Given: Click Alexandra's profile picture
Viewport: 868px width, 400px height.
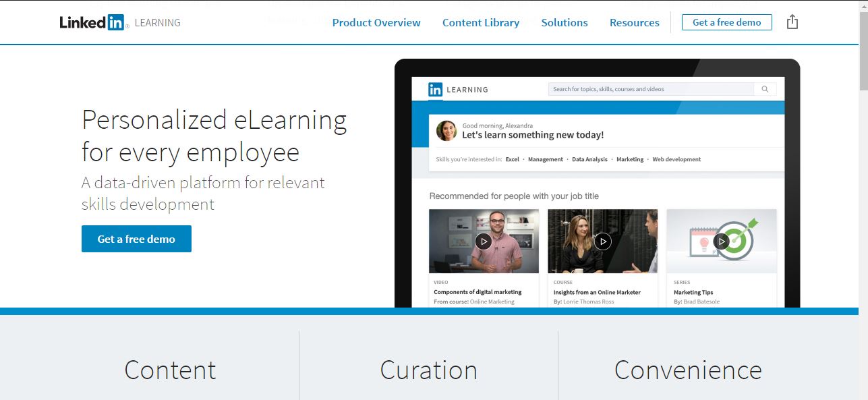Looking at the screenshot, I should click(446, 130).
